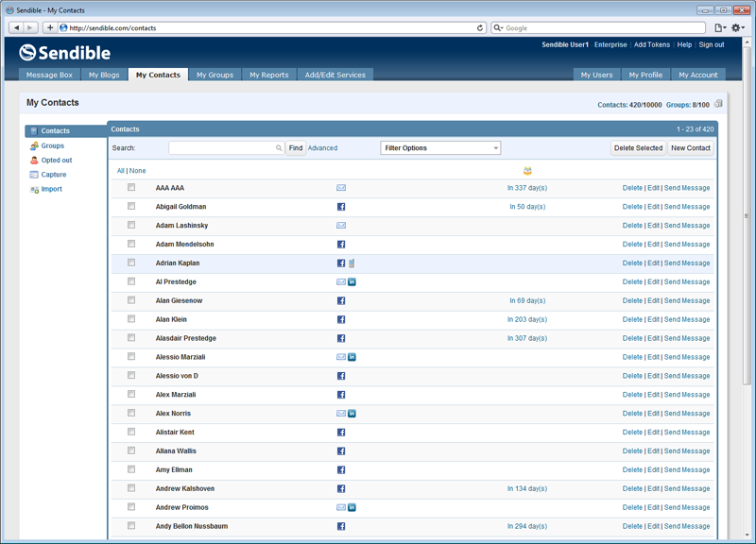Open the My Reports tab

point(269,75)
